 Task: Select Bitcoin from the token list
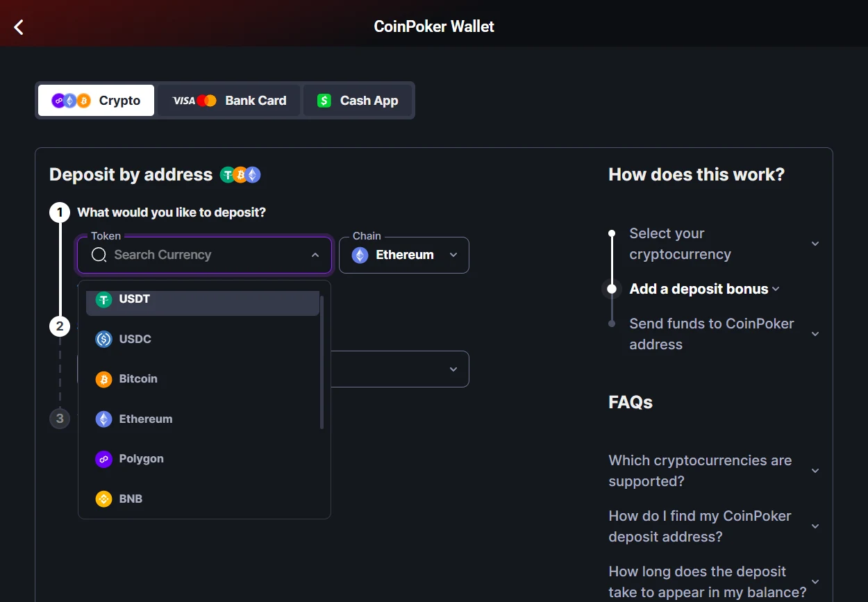203,379
